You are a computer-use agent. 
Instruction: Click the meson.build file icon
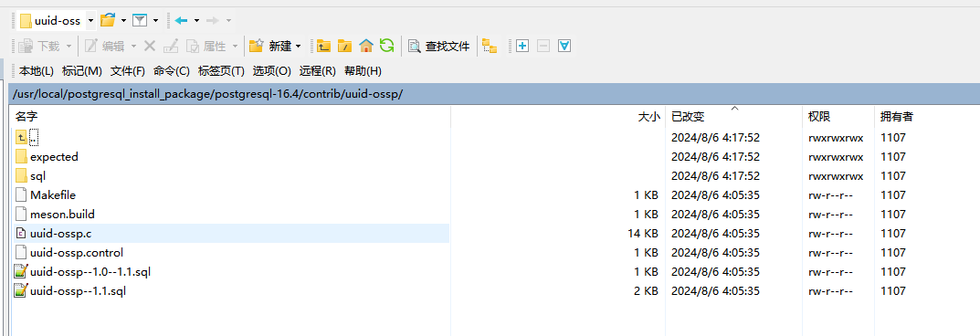pos(21,215)
